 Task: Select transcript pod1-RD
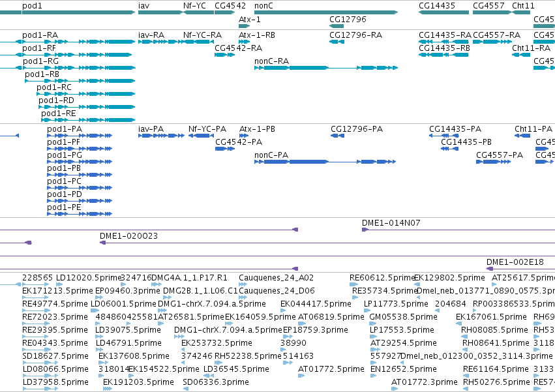[x=56, y=100]
